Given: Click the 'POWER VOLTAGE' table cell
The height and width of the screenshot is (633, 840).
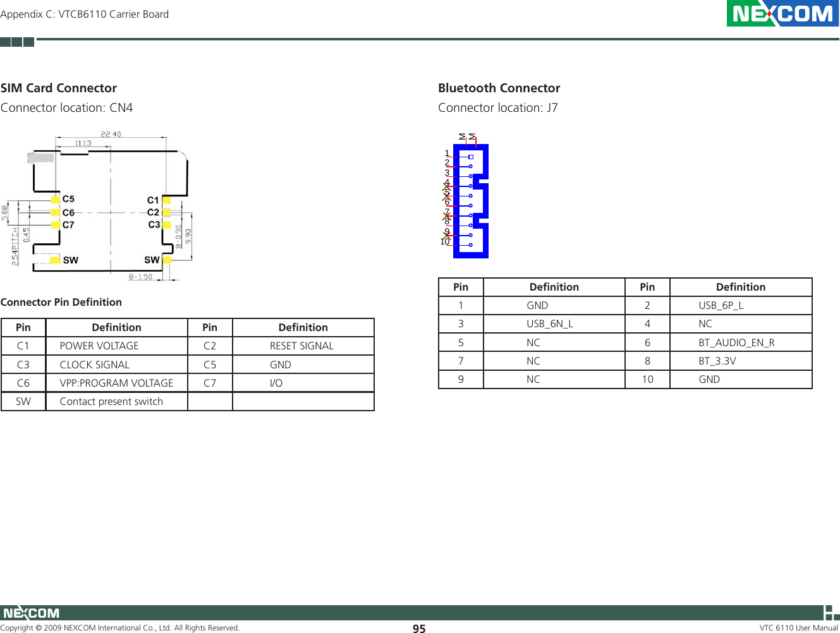Looking at the screenshot, I should 117,346.
